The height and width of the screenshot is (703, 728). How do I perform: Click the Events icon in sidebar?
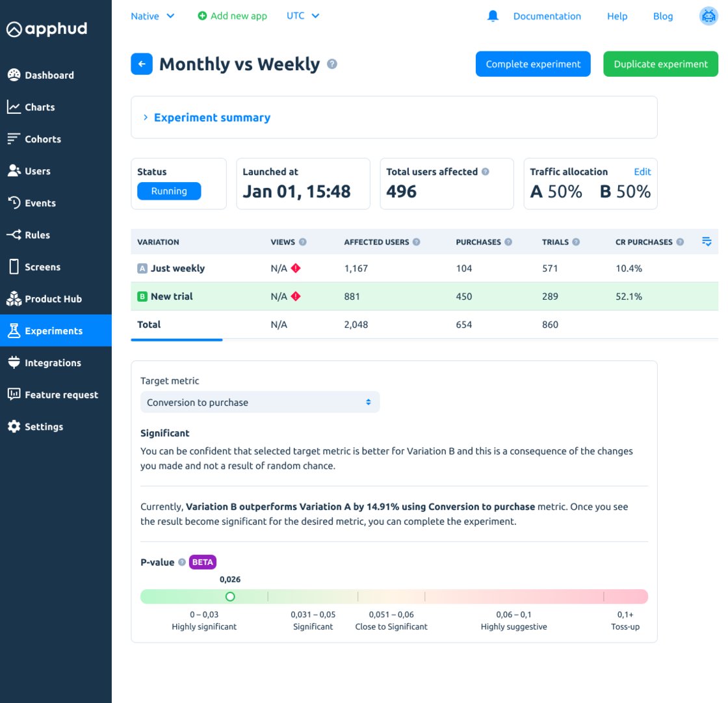[14, 203]
